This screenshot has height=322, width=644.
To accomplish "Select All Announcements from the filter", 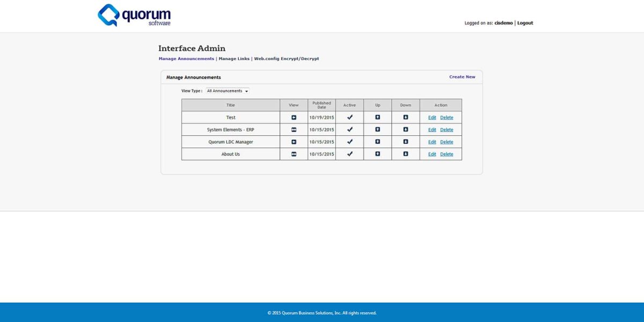I will (x=225, y=91).
